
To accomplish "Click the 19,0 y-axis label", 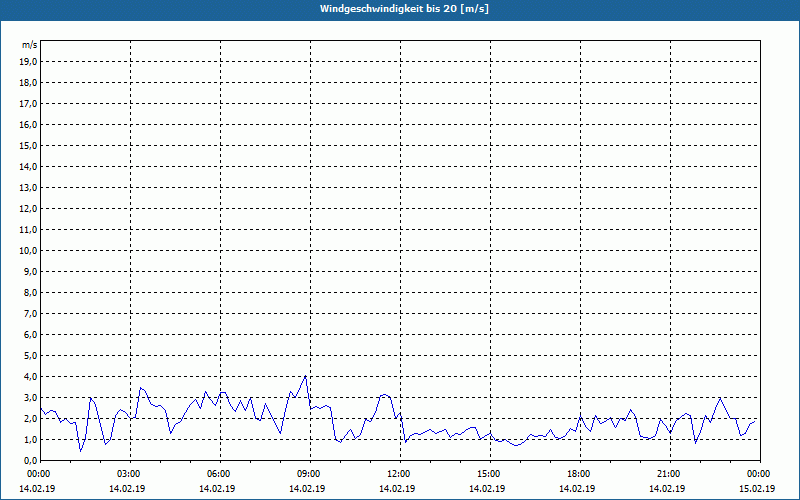I will point(28,62).
